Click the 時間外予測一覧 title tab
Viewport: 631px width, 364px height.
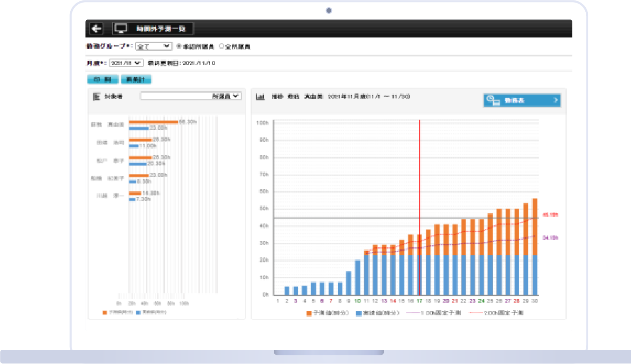tap(160, 29)
